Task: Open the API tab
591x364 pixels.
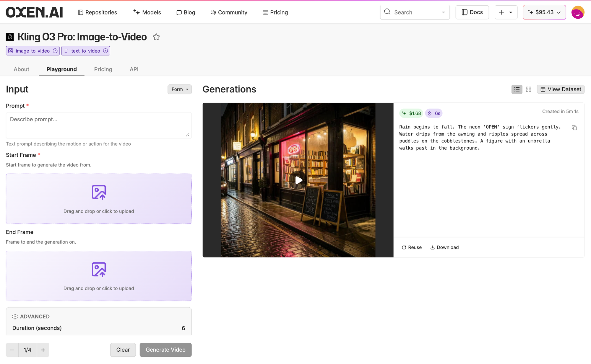Action: pos(134,69)
